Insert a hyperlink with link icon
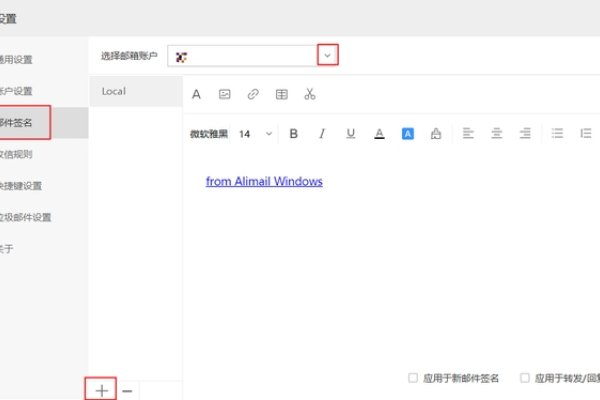The image size is (600, 400). click(253, 94)
